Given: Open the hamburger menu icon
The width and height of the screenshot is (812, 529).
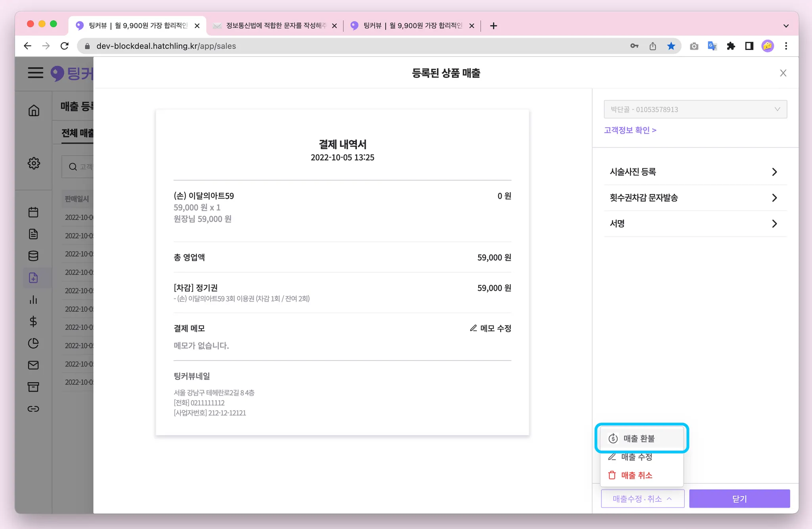Looking at the screenshot, I should point(35,73).
